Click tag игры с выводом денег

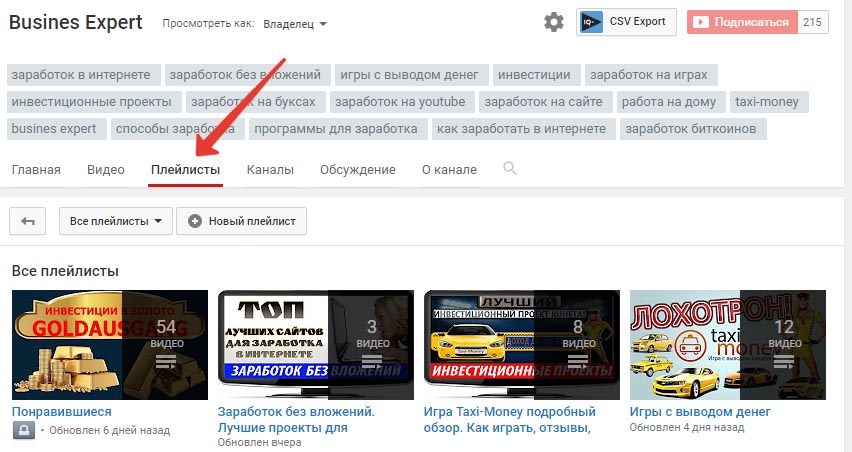(412, 75)
